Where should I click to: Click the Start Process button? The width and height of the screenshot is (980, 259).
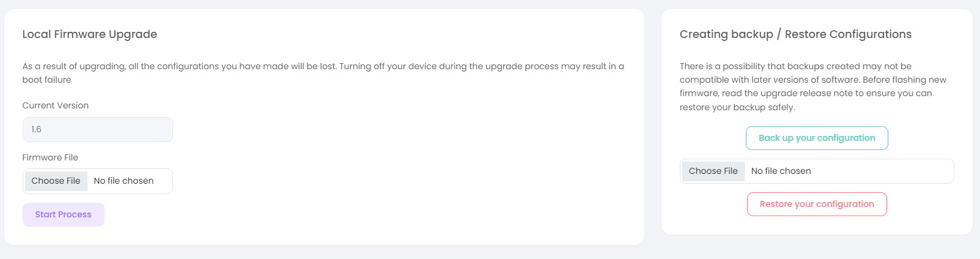pyautogui.click(x=63, y=214)
